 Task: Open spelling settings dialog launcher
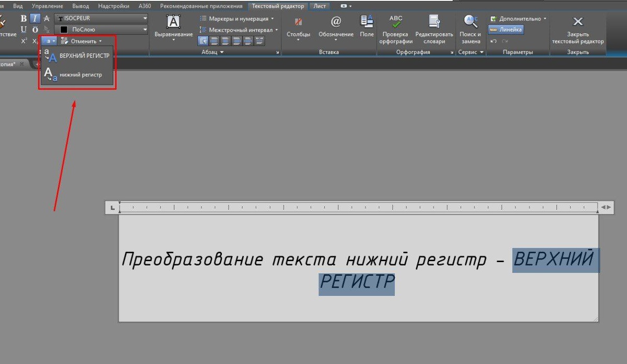(x=451, y=52)
